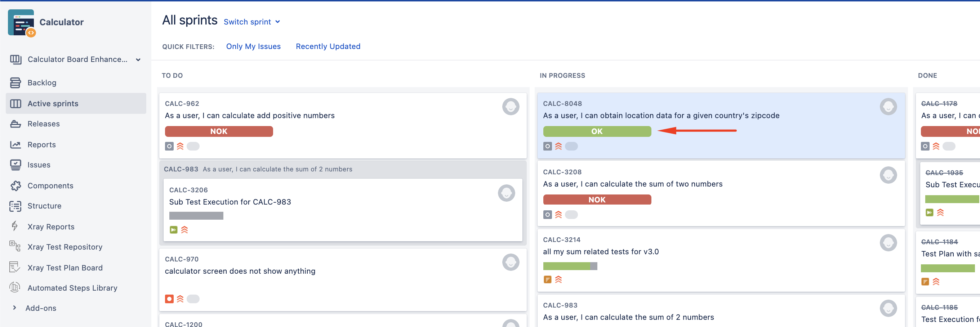Click the Xray Test Plan Board icon
The image size is (980, 327).
click(x=15, y=267)
